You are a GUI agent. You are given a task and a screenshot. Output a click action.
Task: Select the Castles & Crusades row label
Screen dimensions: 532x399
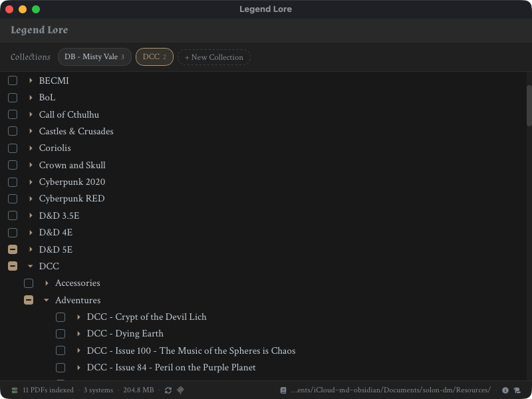coord(76,131)
